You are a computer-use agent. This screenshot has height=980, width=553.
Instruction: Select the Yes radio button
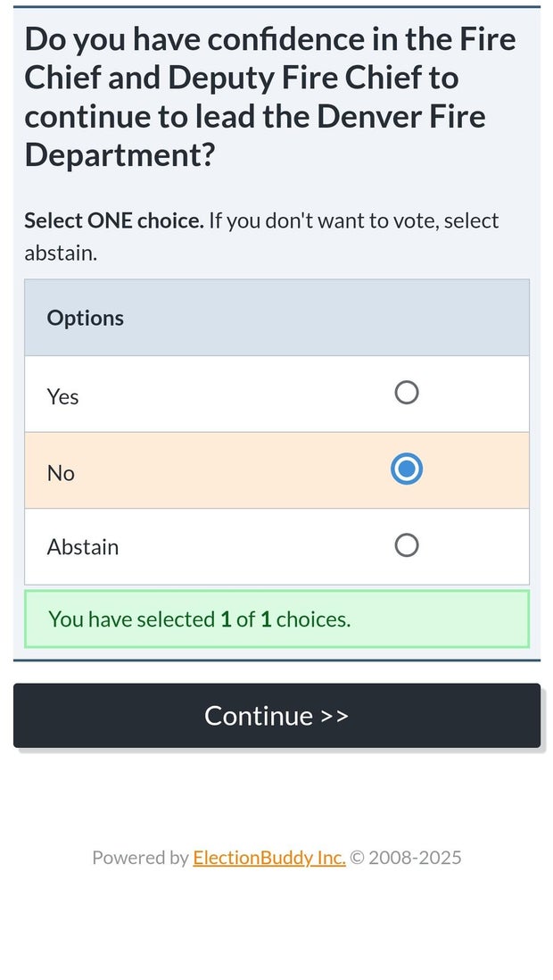pos(406,393)
